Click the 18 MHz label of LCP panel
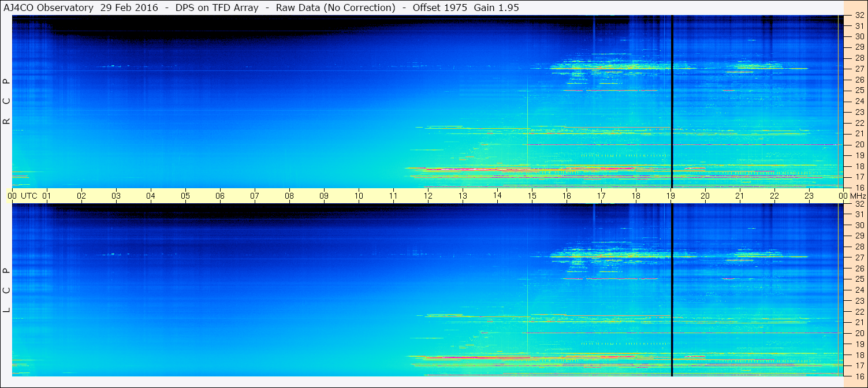Image resolution: width=868 pixels, height=388 pixels. [x=859, y=355]
